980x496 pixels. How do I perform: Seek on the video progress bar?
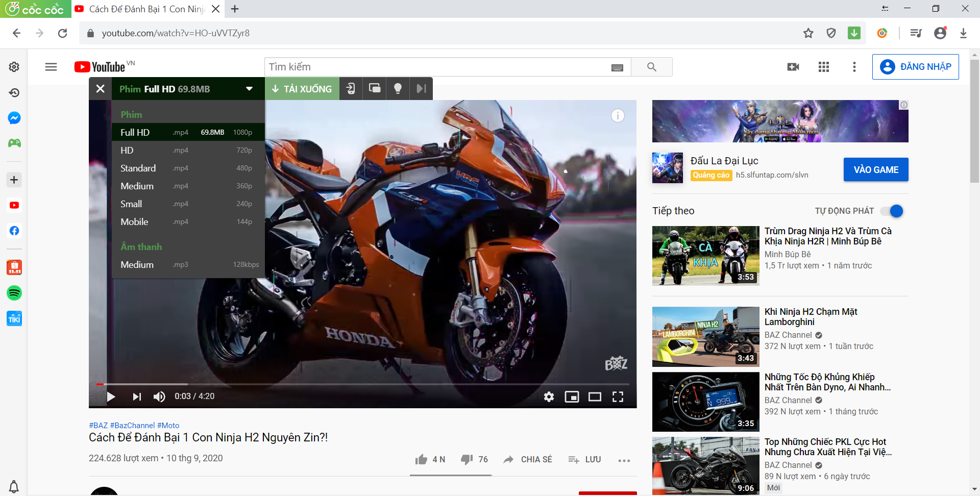pos(363,384)
